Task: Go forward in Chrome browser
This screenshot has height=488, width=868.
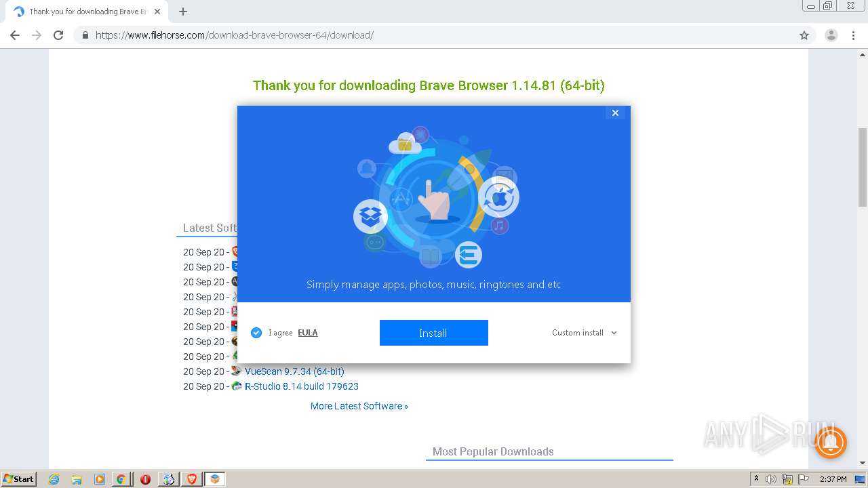Action: click(37, 35)
